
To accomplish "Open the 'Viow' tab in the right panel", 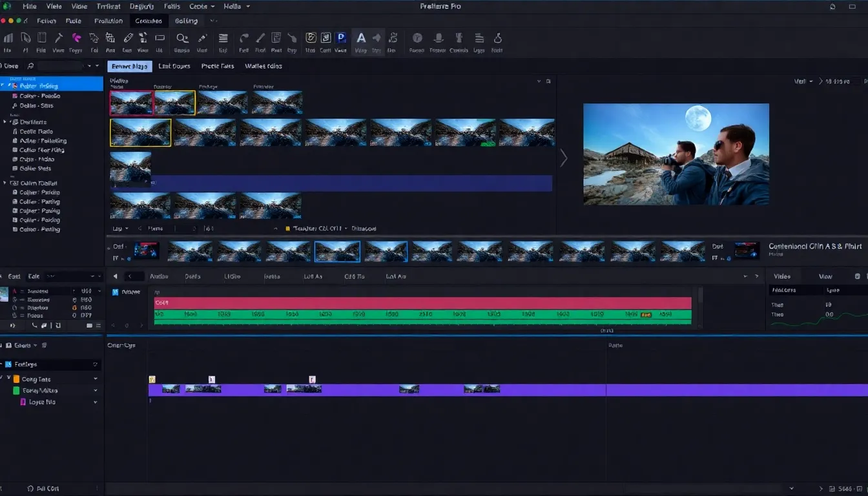I will [x=825, y=276].
